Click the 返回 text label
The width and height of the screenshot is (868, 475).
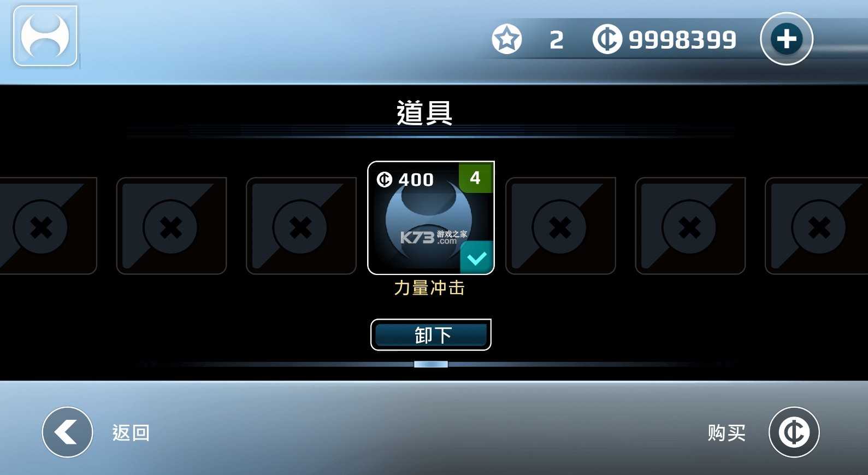[131, 433]
